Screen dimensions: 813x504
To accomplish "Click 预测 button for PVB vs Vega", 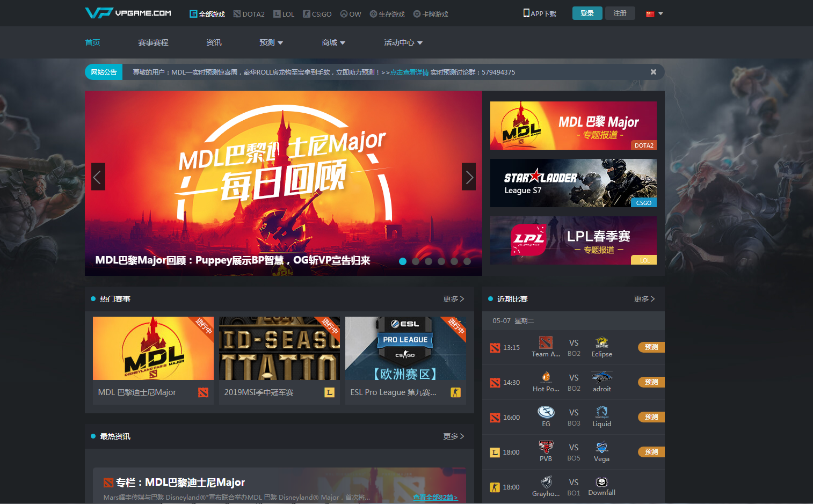I will 651,452.
